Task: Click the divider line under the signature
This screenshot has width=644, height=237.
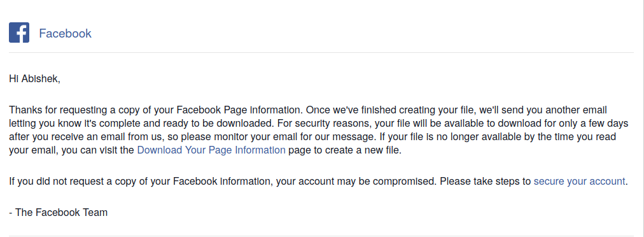Action: pos(321,236)
